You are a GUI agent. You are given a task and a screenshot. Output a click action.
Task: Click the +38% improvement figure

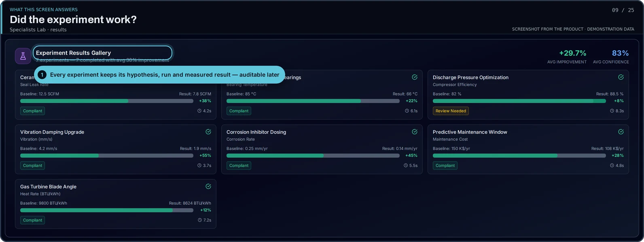(x=205, y=101)
